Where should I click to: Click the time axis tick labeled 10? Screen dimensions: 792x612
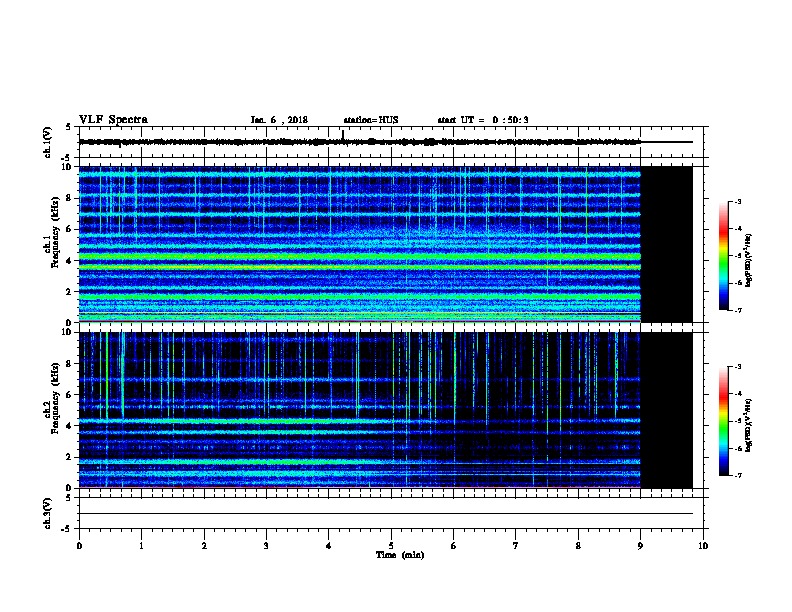(703, 545)
